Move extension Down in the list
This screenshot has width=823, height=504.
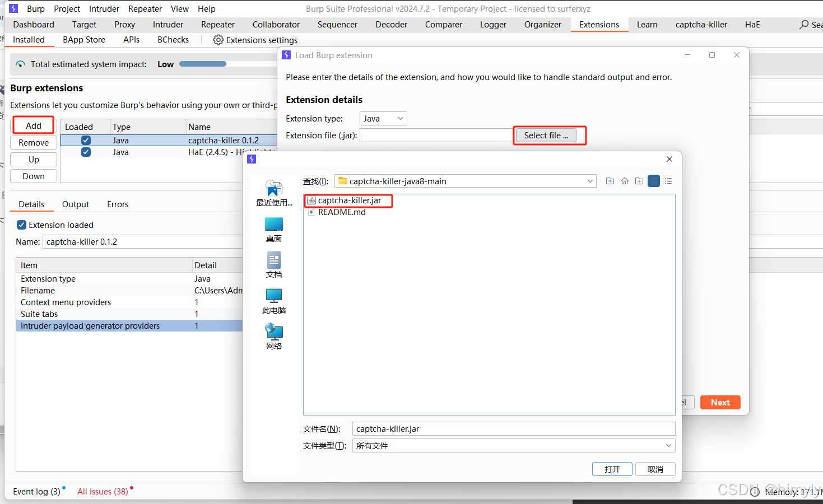coord(34,176)
